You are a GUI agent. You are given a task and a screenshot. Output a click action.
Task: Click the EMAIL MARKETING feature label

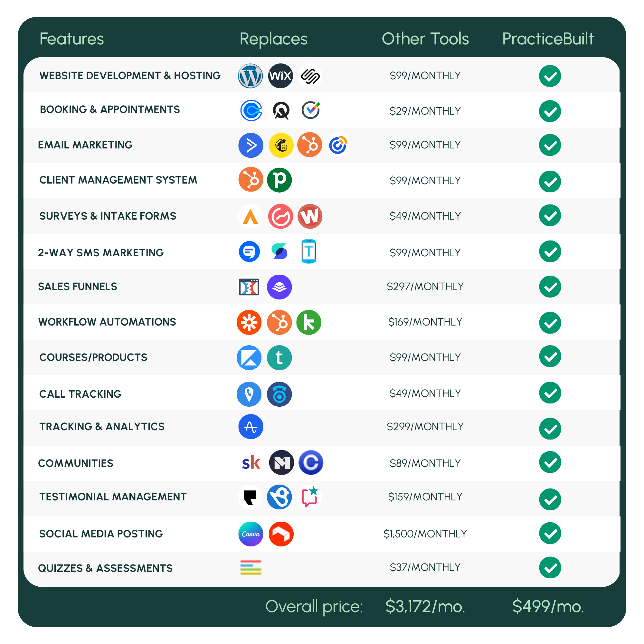pyautogui.click(x=85, y=145)
